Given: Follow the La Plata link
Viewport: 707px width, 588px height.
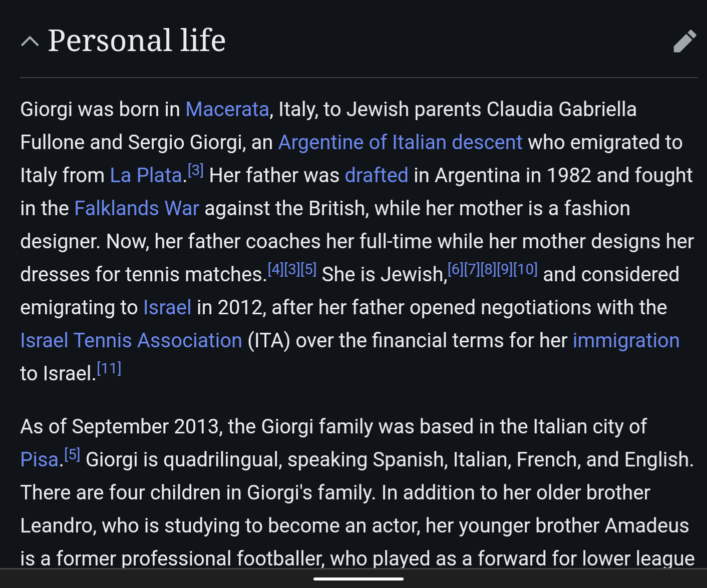Looking at the screenshot, I should pos(146,175).
